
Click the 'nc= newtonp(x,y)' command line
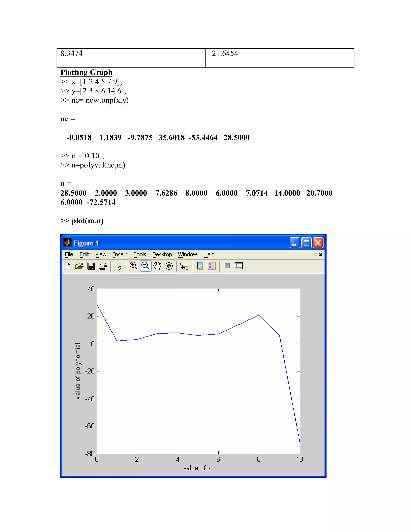(x=95, y=100)
